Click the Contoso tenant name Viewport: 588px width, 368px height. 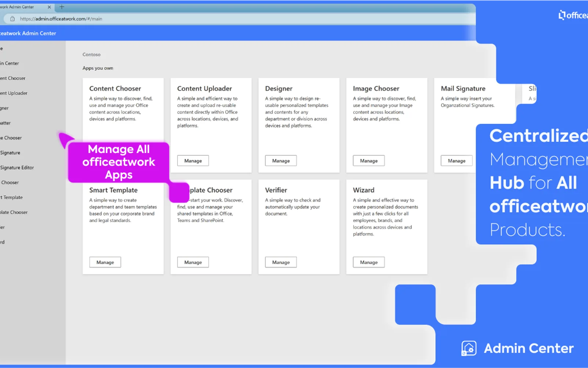(x=92, y=54)
